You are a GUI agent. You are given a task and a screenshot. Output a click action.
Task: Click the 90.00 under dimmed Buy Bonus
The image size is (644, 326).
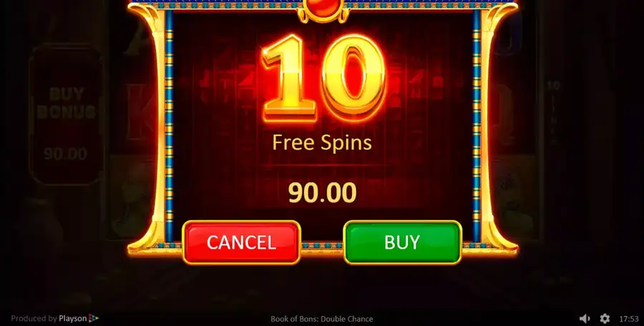pyautogui.click(x=66, y=154)
